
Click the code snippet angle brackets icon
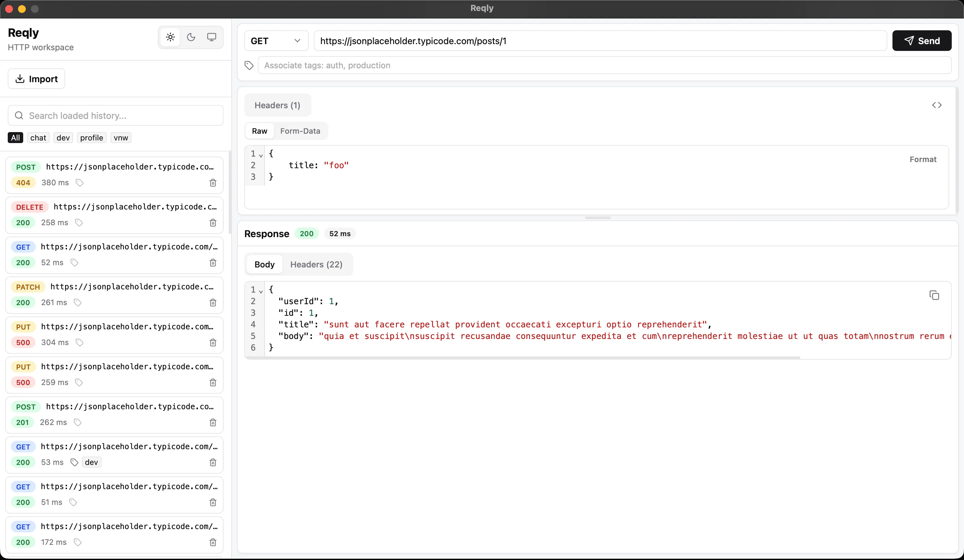[937, 105]
